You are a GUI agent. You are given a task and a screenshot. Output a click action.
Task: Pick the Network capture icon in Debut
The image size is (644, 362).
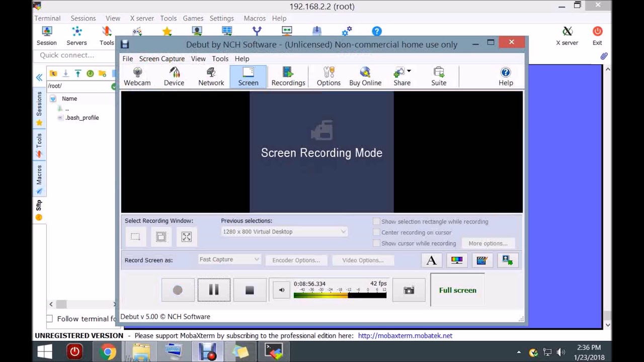pyautogui.click(x=211, y=77)
